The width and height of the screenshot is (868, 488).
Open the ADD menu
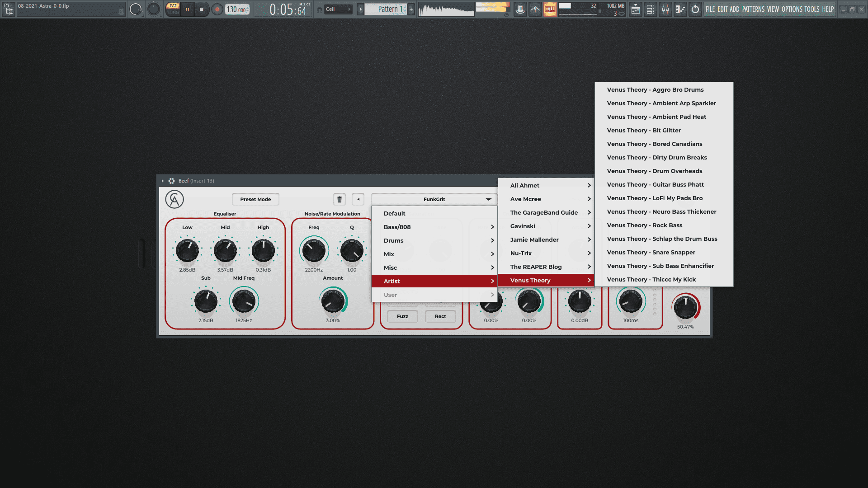pyautogui.click(x=735, y=9)
